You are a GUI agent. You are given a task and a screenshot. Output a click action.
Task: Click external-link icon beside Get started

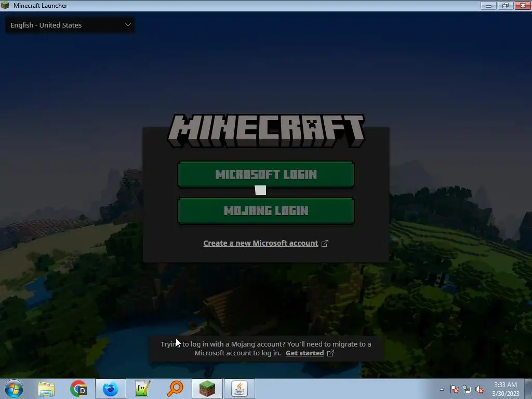point(330,353)
